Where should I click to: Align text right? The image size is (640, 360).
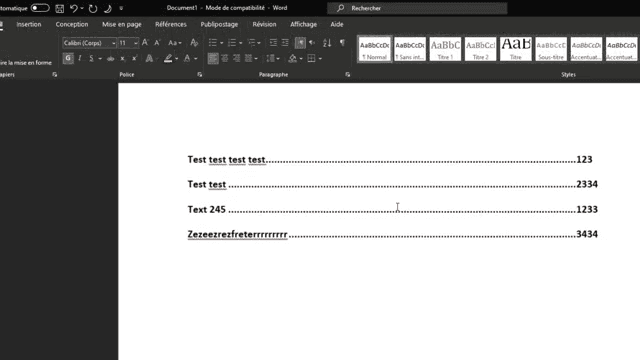[236, 58]
